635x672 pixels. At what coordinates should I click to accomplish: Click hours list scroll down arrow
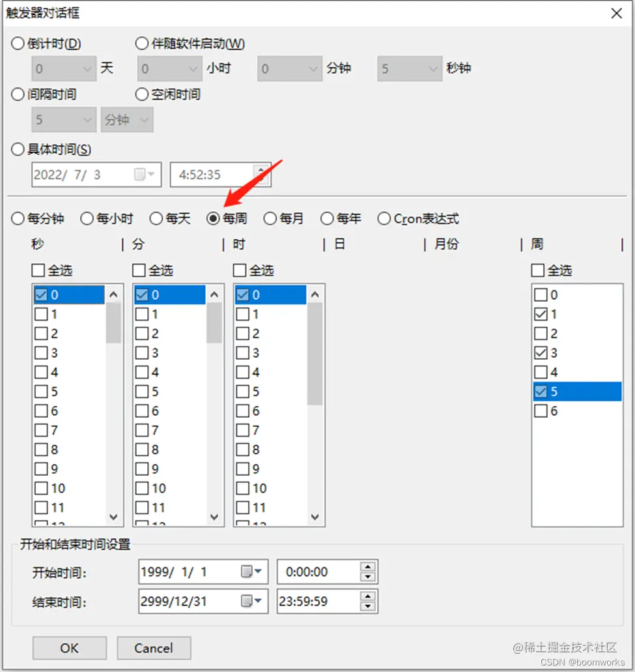click(x=315, y=517)
